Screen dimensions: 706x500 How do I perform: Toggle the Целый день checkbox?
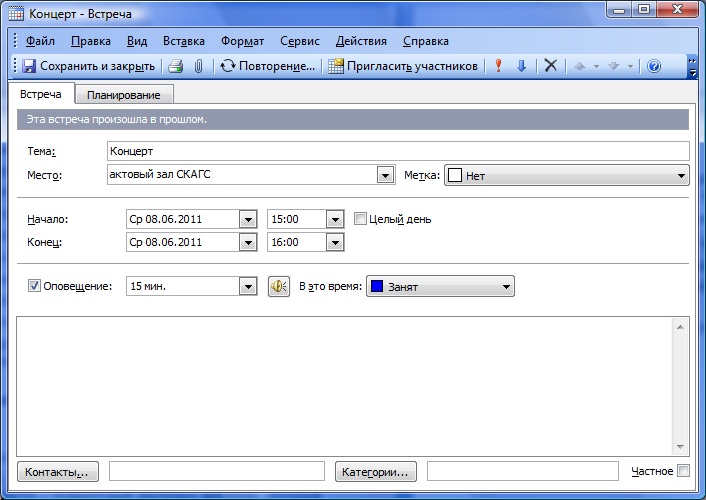(x=360, y=219)
